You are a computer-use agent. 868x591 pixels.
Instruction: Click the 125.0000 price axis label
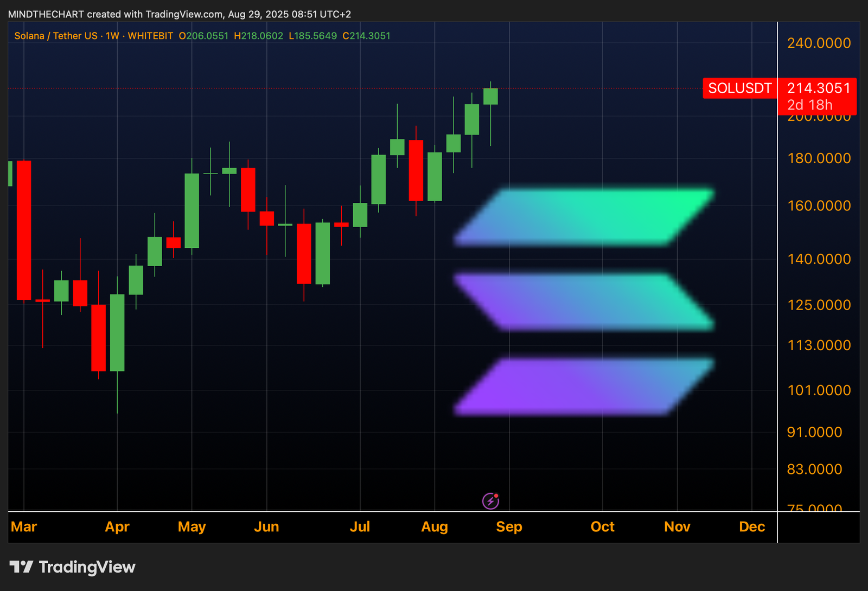click(x=819, y=305)
